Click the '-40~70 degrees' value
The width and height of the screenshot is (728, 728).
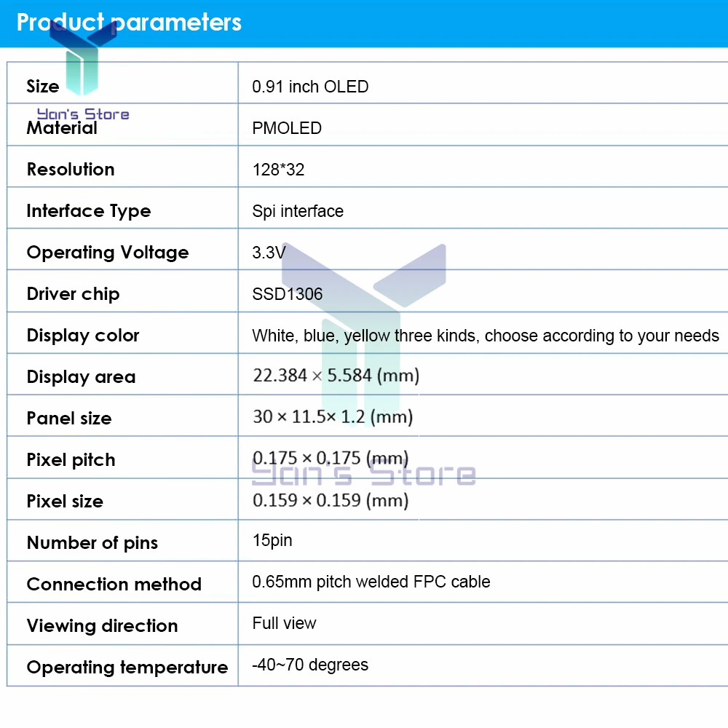310,665
